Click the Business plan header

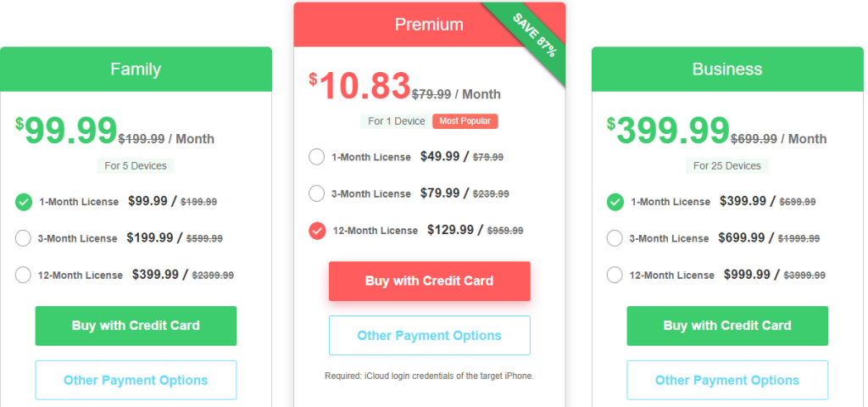tap(727, 70)
